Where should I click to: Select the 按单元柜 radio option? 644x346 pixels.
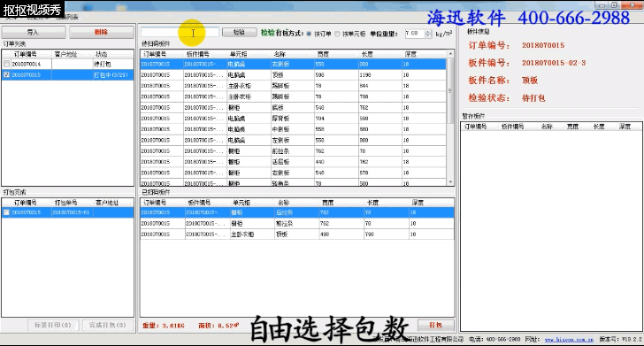[337, 34]
